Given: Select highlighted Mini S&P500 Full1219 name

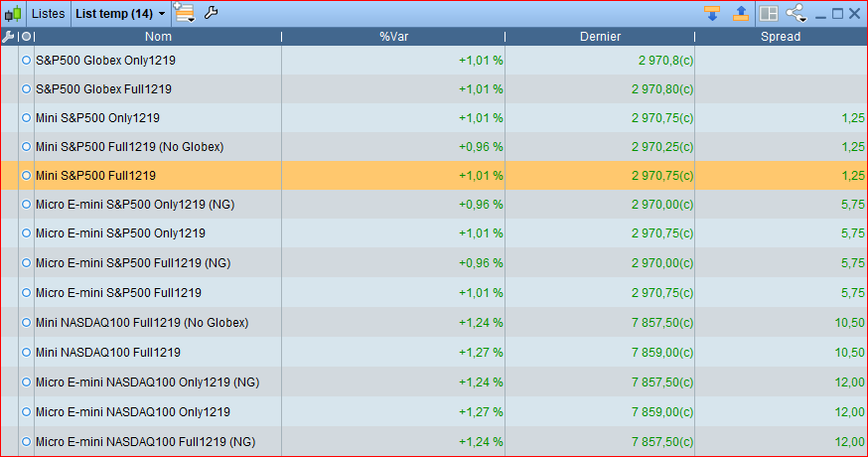Looking at the screenshot, I should pyautogui.click(x=95, y=176).
